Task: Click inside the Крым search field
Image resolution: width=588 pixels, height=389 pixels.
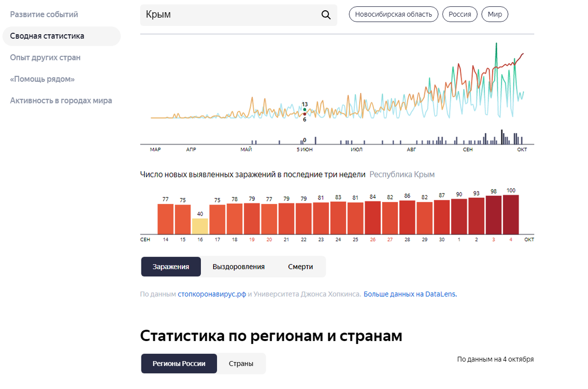Action: click(x=220, y=15)
